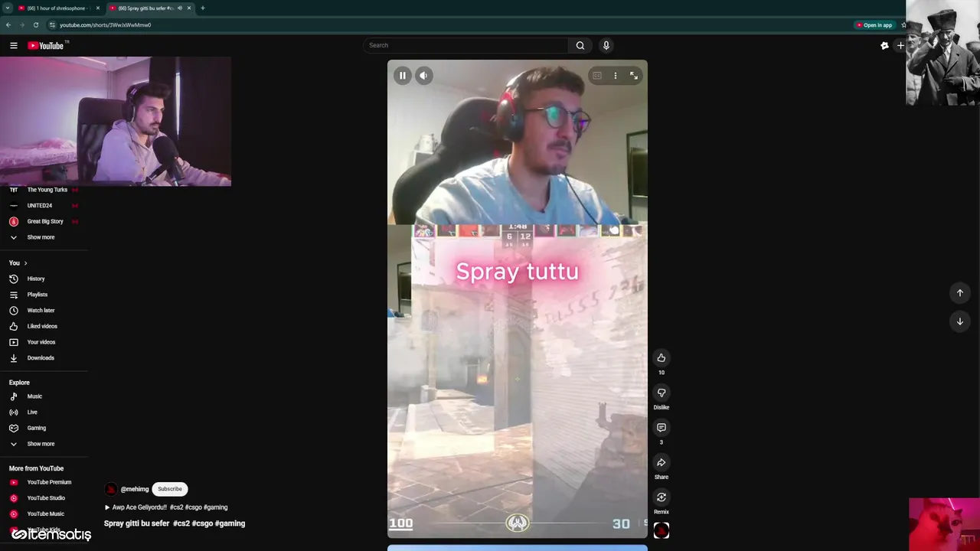This screenshot has width=980, height=551.
Task: Share the Short via arrow icon
Action: pyautogui.click(x=661, y=462)
